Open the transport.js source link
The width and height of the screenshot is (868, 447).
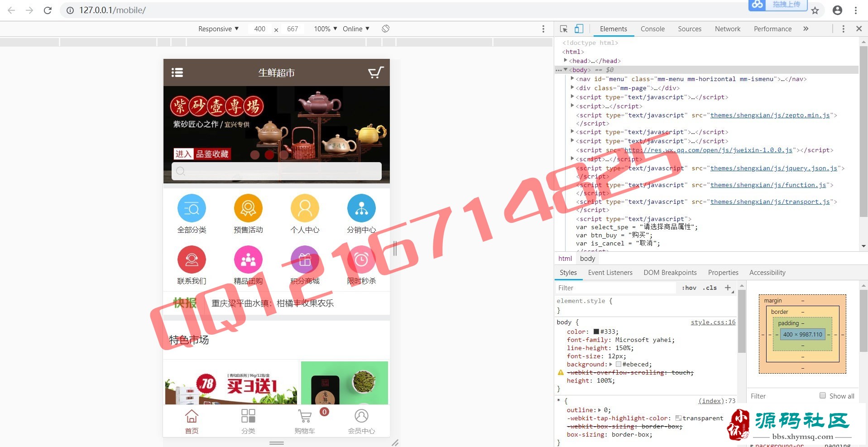coord(770,202)
